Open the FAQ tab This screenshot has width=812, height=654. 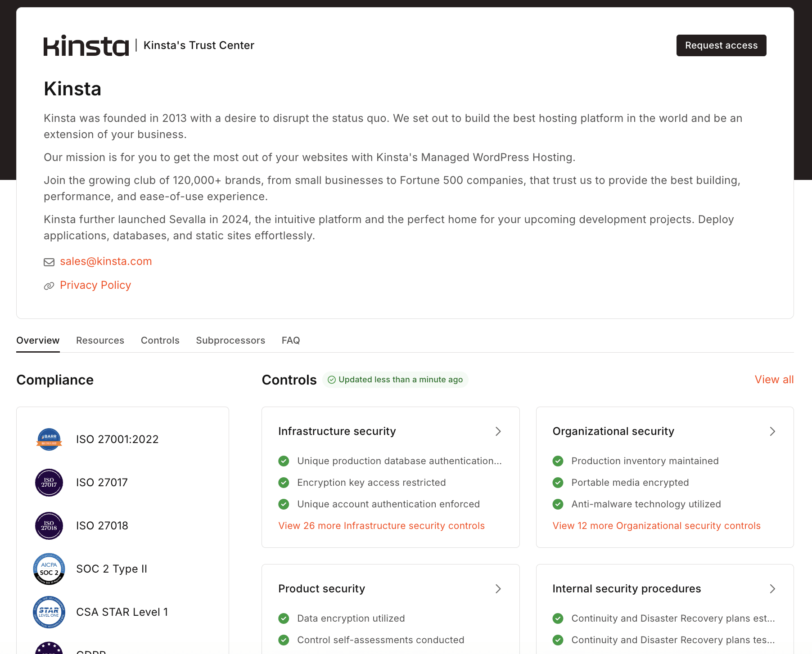coord(291,340)
